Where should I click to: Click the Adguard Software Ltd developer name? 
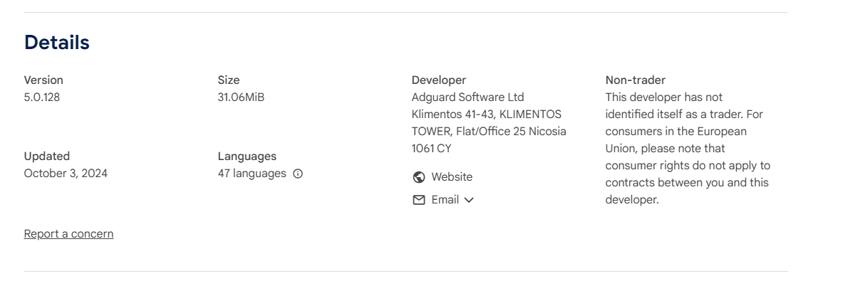[x=468, y=97]
